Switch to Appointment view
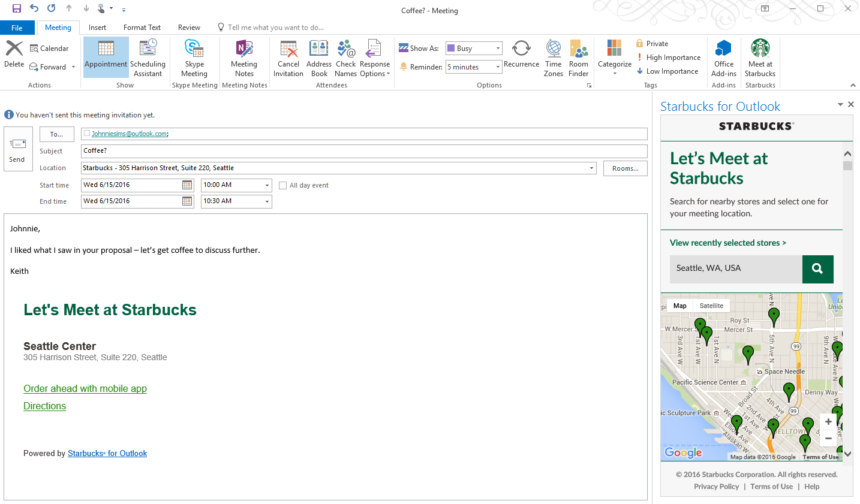Screen dimensions: 860x504 (106, 58)
